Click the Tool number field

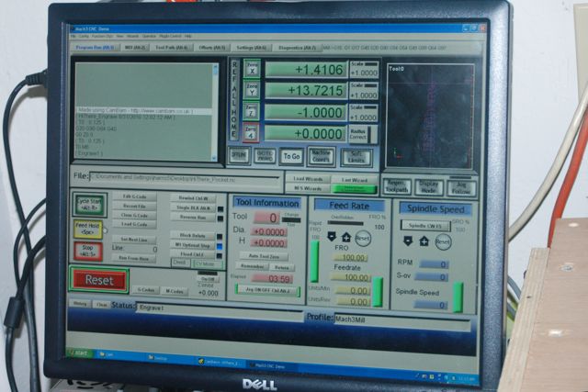[x=267, y=218]
